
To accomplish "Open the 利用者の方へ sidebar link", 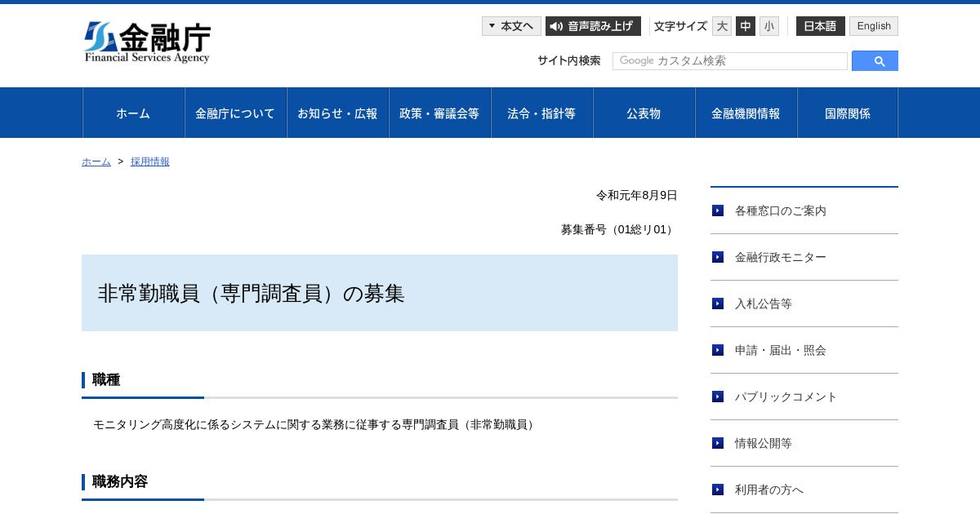I will [x=769, y=490].
